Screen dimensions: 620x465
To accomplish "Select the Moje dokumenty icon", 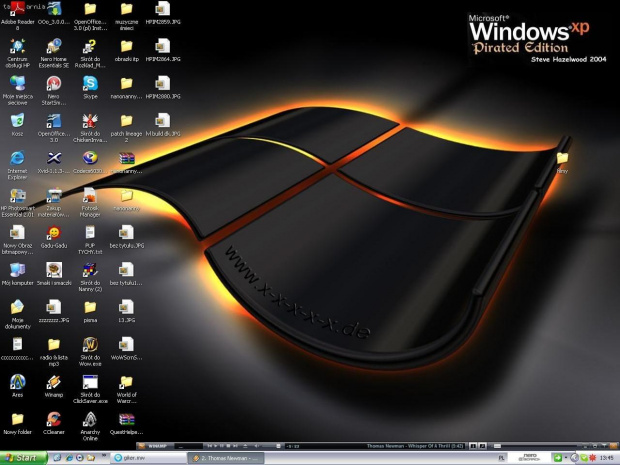I will tap(17, 314).
